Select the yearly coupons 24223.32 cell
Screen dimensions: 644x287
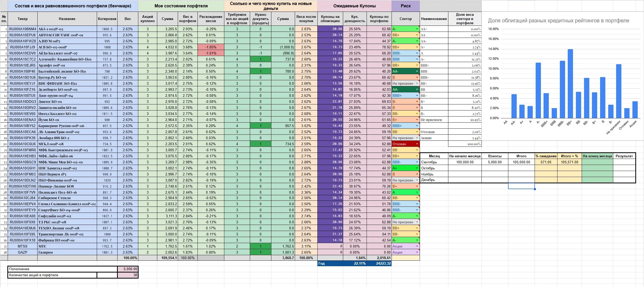point(379,263)
